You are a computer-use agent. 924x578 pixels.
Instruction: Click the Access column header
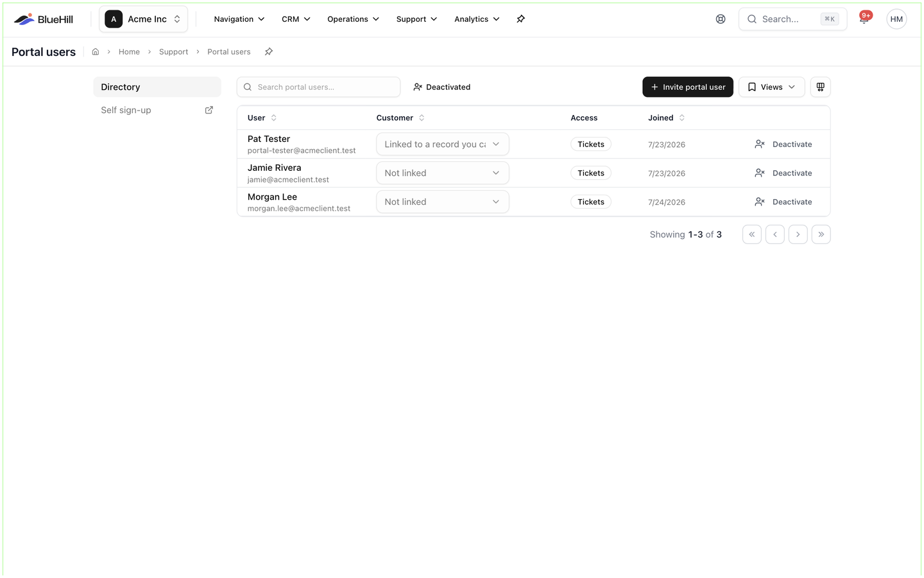[x=584, y=118]
